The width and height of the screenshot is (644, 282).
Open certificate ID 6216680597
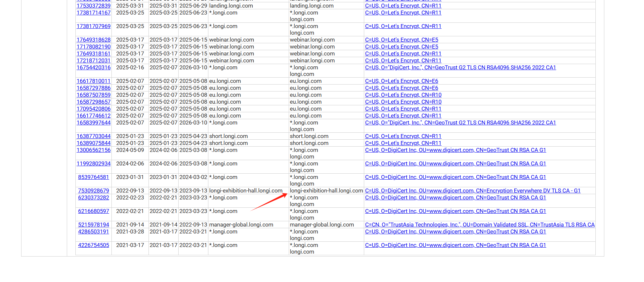point(94,211)
